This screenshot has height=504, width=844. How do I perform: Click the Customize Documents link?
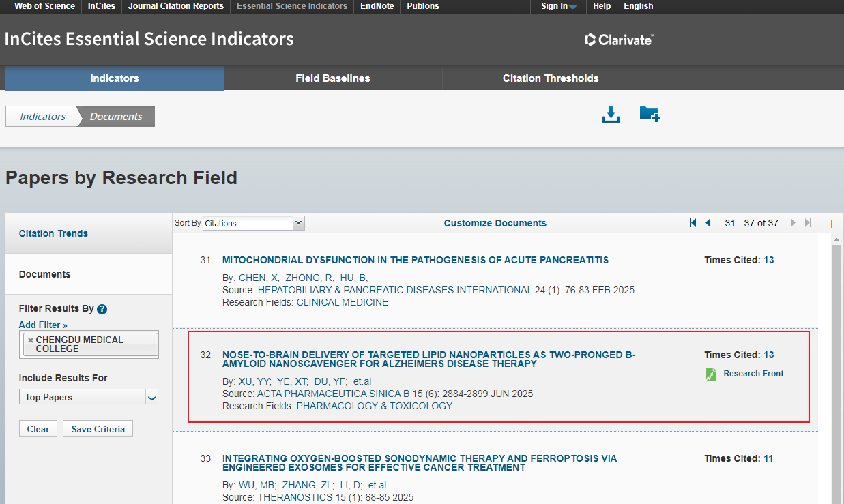[495, 223]
